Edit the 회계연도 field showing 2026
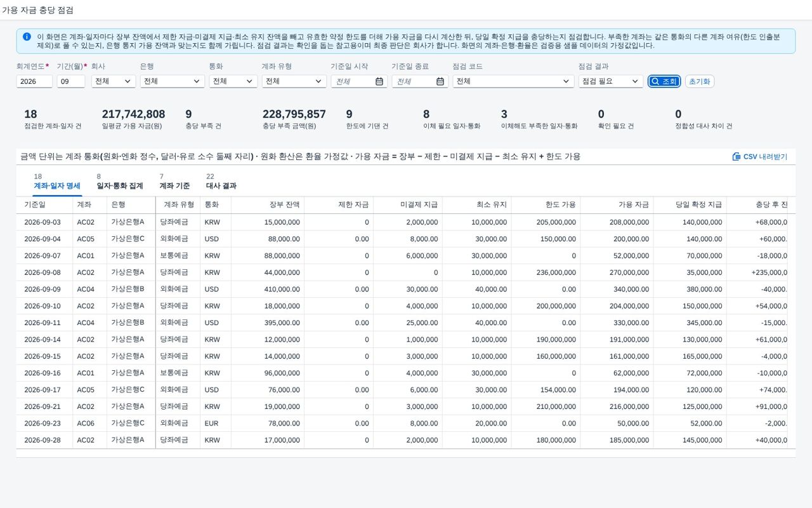812x508 pixels. (x=34, y=81)
